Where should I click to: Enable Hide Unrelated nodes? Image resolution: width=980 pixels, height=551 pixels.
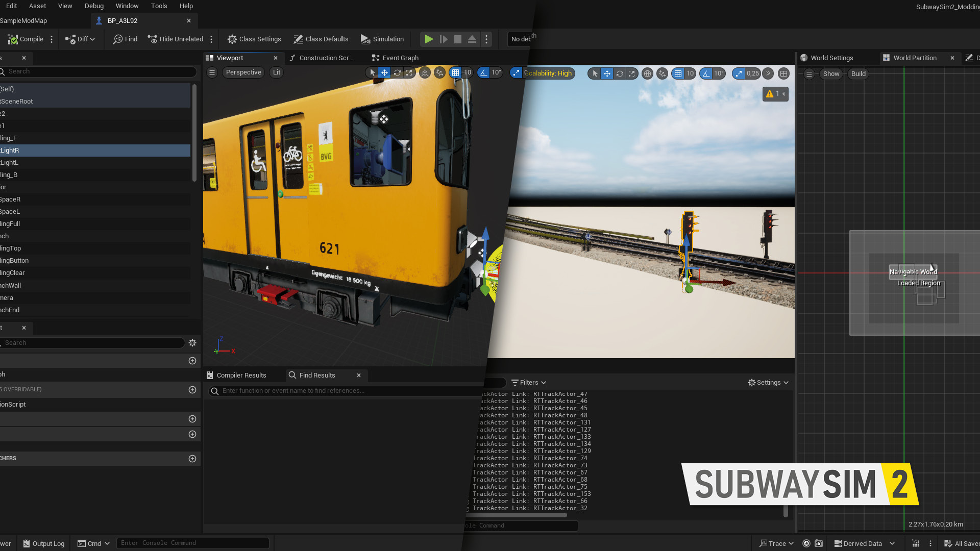pyautogui.click(x=176, y=39)
